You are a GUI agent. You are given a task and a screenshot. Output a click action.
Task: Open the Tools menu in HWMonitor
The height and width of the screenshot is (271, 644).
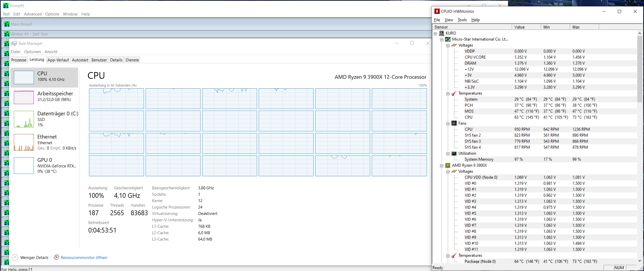462,20
